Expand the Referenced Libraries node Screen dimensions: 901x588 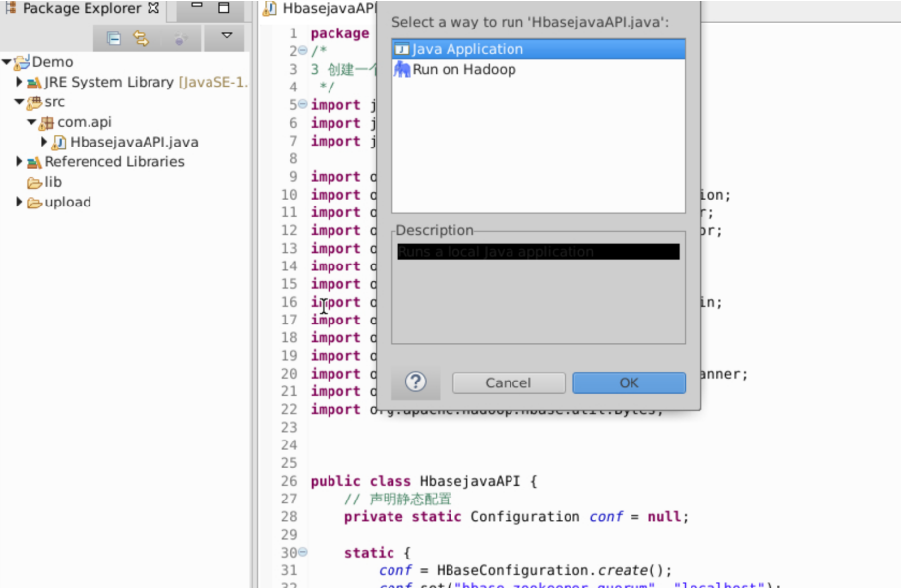tap(19, 161)
